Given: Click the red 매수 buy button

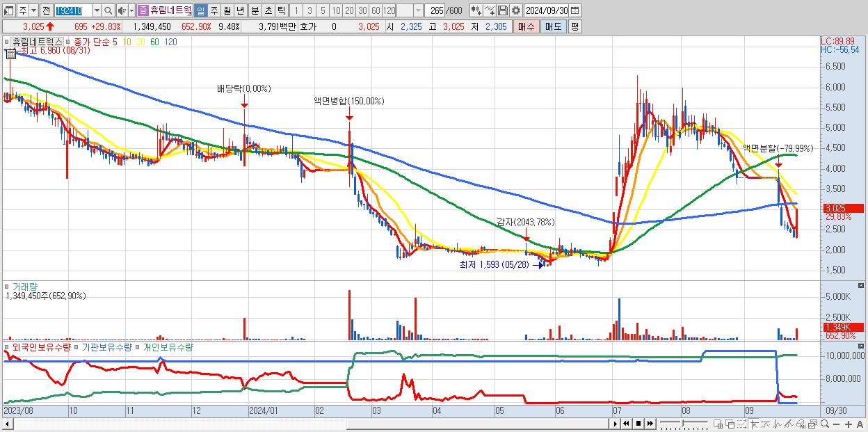Looking at the screenshot, I should coord(527,26).
